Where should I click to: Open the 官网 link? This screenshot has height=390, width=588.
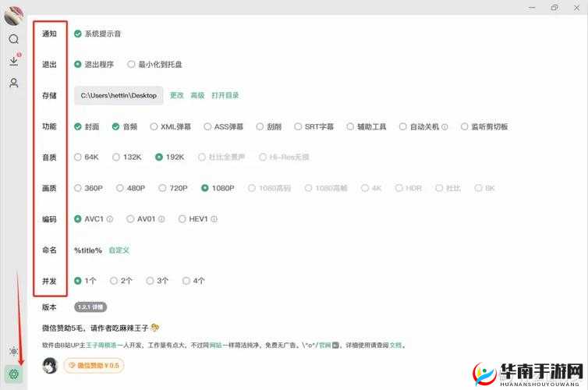pos(324,345)
